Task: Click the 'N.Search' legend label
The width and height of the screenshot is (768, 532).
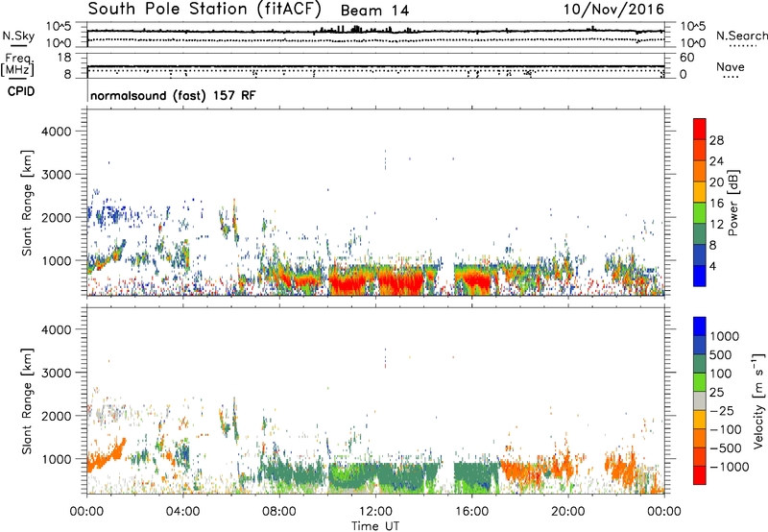Action: [x=741, y=36]
